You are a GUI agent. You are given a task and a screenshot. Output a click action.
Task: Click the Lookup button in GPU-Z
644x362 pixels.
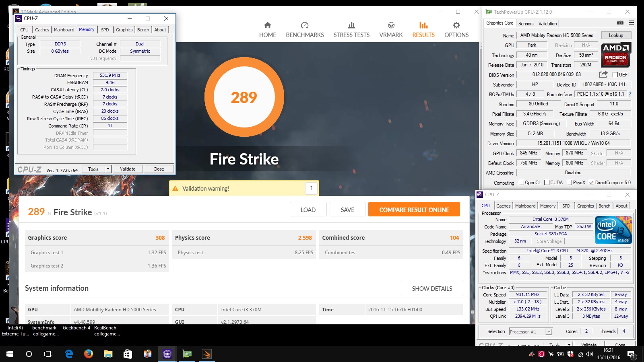(616, 35)
